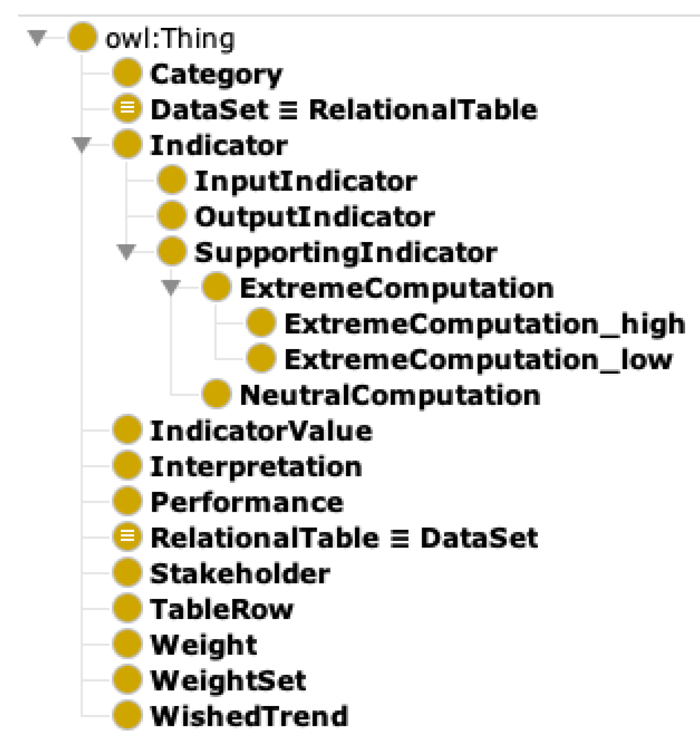Collapse the ExtremeComputation node arrow
The width and height of the screenshot is (700, 745).
[x=171, y=287]
